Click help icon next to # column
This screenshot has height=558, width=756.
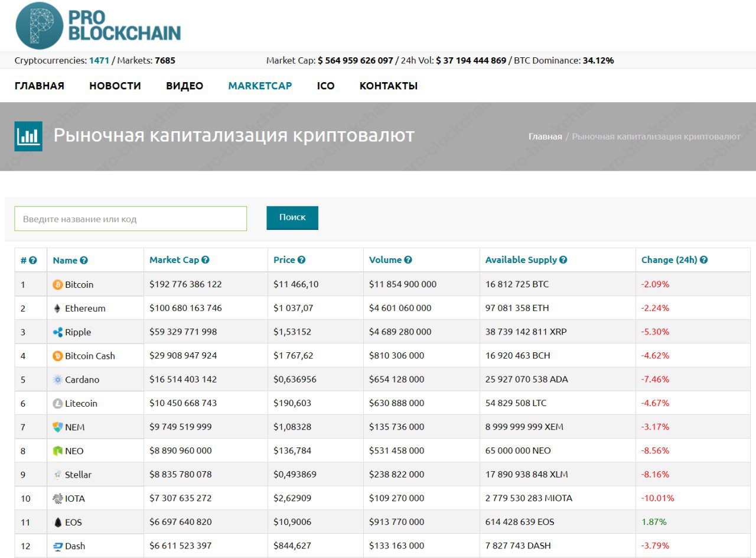(33, 261)
